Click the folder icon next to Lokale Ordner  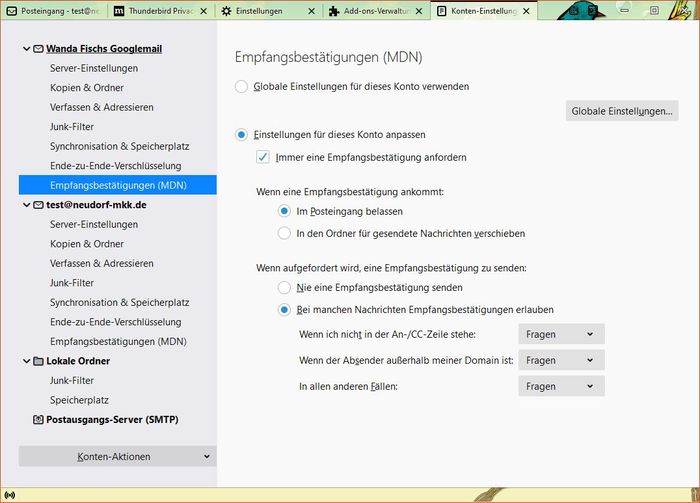38,361
